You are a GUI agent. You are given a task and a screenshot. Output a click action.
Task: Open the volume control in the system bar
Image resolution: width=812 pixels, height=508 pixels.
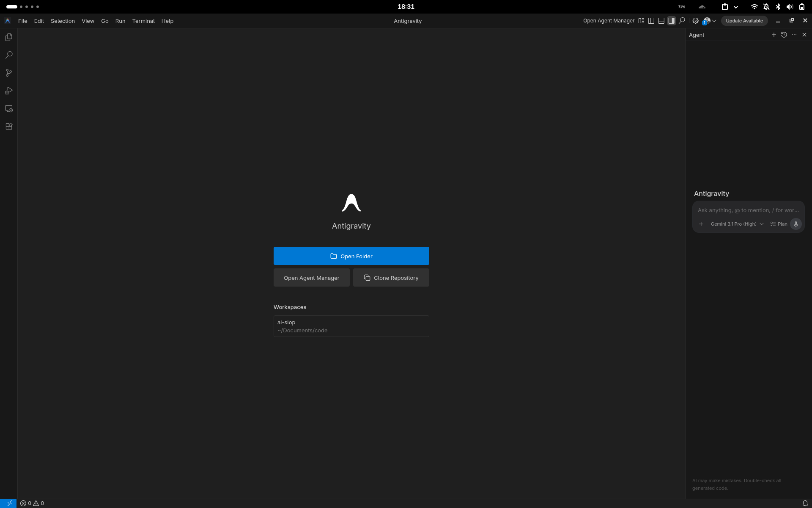tap(790, 7)
